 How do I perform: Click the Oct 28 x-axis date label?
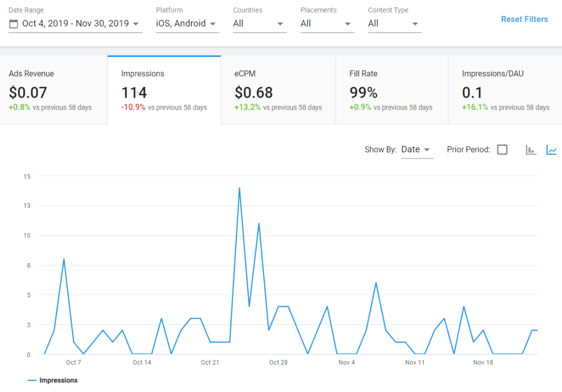278,362
